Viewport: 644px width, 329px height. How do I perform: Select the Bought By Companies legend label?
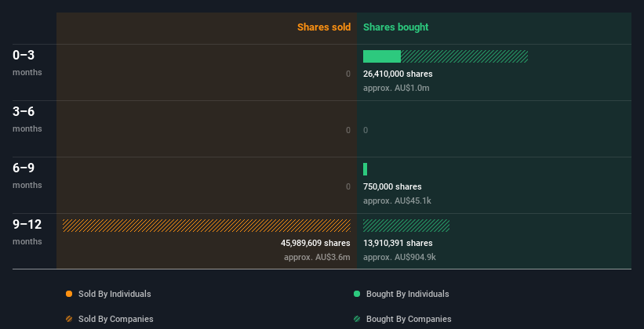coord(409,319)
